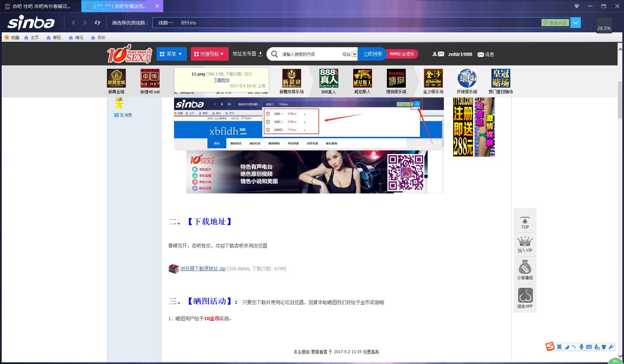Screen dimensions: 624x364
Task: Click the 10 SEX site logo
Action: (130, 54)
